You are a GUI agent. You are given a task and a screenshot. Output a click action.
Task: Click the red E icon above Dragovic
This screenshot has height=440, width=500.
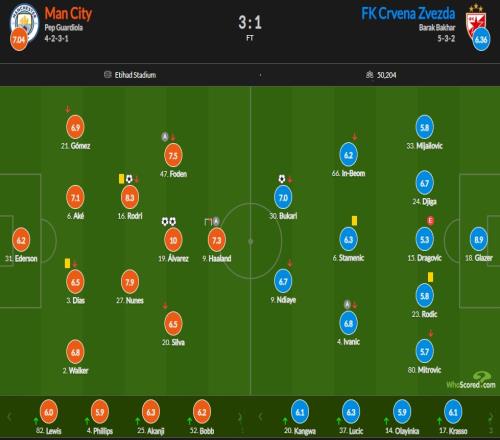click(430, 220)
